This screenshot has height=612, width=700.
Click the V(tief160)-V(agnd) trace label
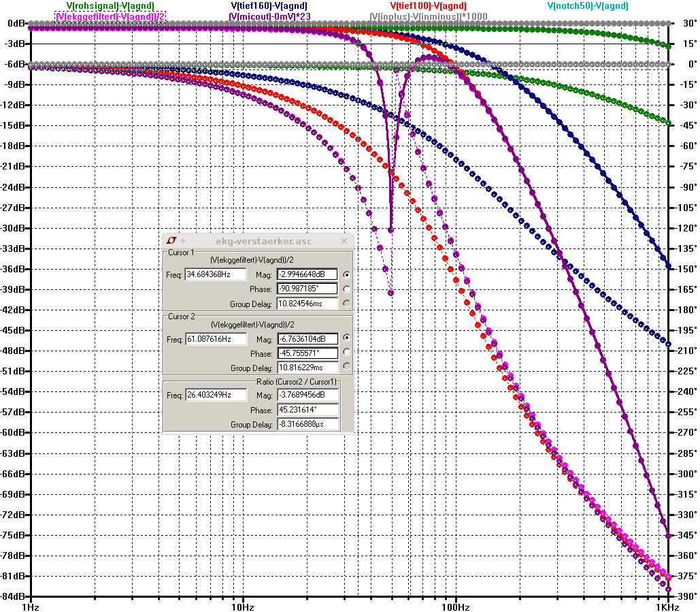click(269, 6)
